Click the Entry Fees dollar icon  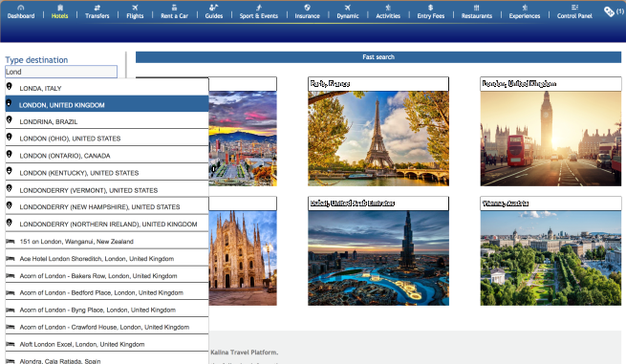click(430, 8)
